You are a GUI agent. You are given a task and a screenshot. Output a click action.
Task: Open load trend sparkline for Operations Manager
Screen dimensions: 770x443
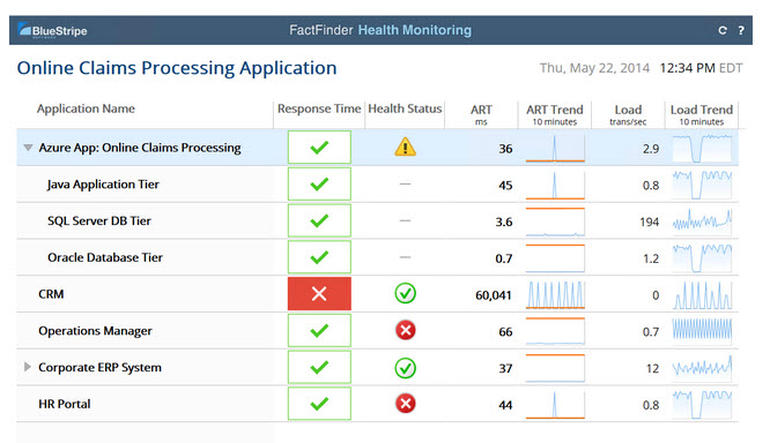click(x=702, y=331)
